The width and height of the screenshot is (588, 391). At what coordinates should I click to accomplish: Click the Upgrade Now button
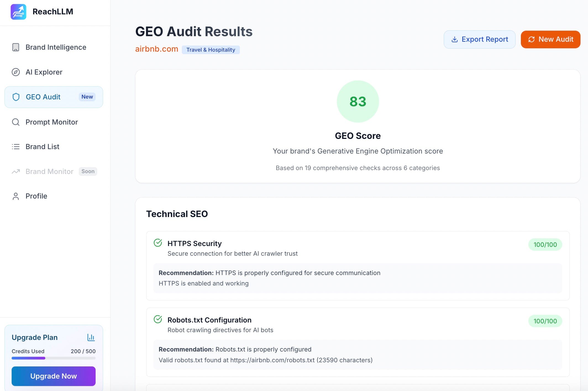coord(54,376)
